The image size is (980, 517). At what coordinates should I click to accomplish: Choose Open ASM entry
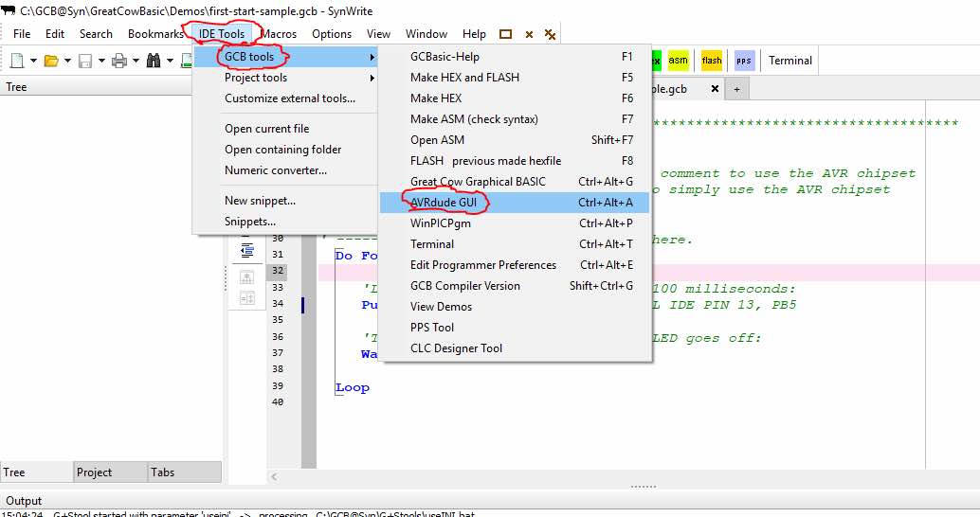515,140
